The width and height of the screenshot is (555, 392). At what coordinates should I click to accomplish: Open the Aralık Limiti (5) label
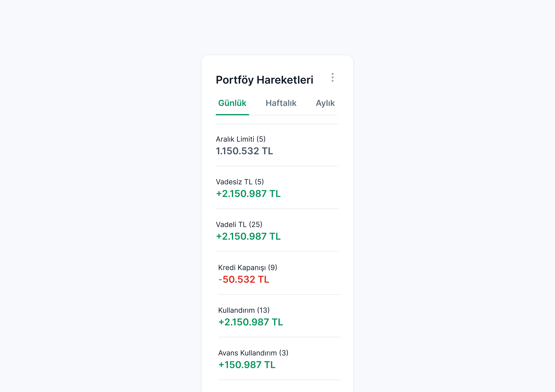coord(240,139)
